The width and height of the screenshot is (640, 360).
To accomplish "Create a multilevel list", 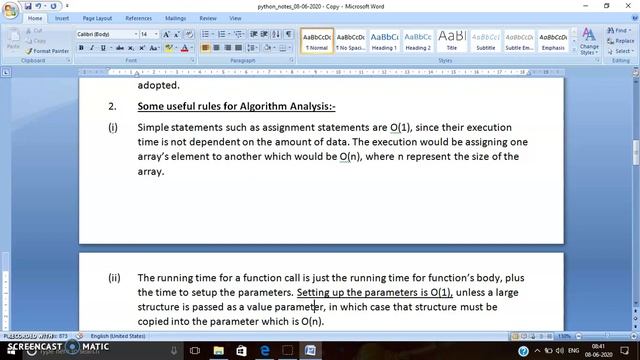I will tap(238, 34).
